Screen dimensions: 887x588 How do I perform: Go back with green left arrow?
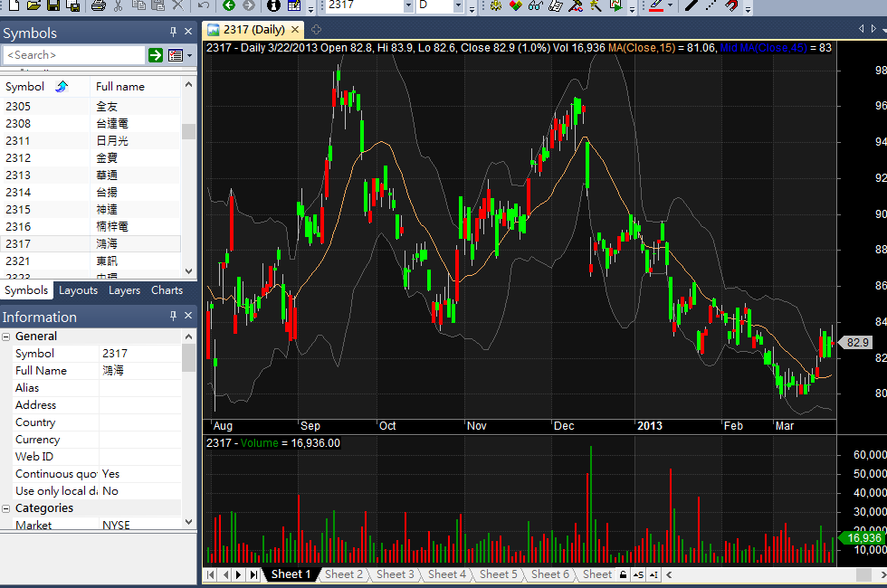229,5
